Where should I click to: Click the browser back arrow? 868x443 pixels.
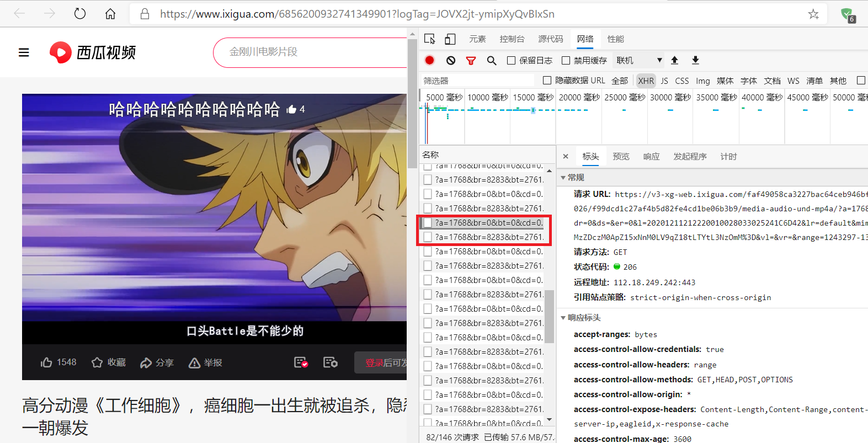tap(19, 13)
